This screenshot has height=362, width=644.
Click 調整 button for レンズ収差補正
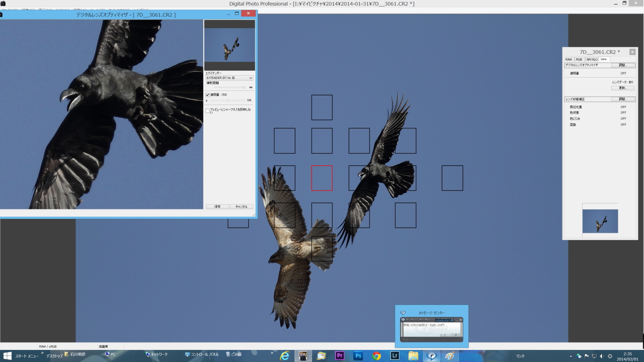(x=623, y=99)
